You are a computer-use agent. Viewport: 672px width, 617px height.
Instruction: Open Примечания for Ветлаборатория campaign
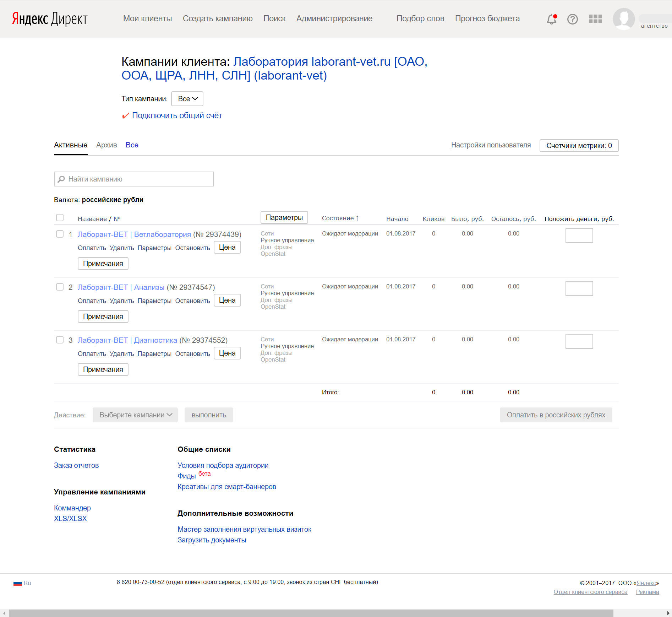[x=103, y=264]
